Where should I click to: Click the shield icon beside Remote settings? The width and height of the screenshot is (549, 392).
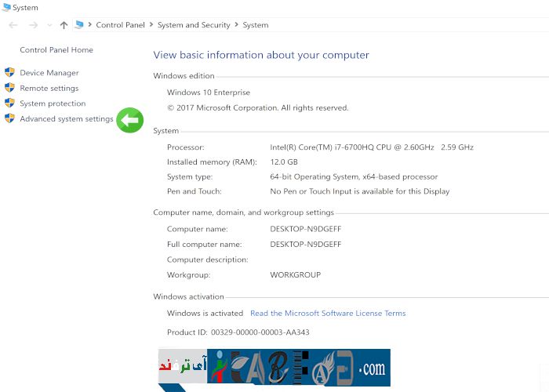click(9, 88)
